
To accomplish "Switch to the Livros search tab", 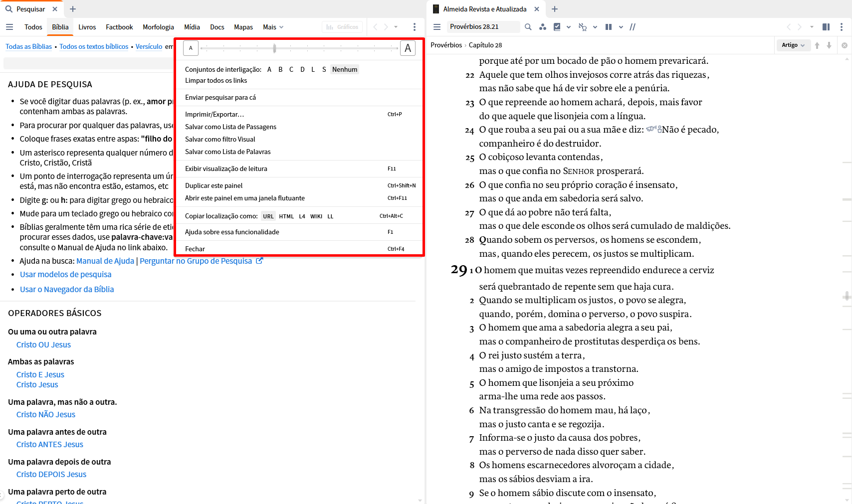I will [x=87, y=27].
